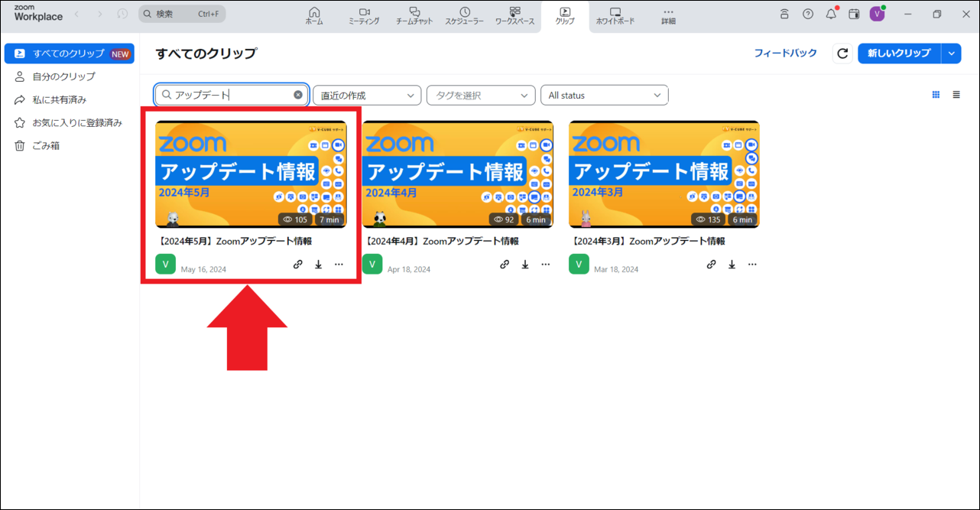Open the スケジューラー tab

[x=465, y=16]
